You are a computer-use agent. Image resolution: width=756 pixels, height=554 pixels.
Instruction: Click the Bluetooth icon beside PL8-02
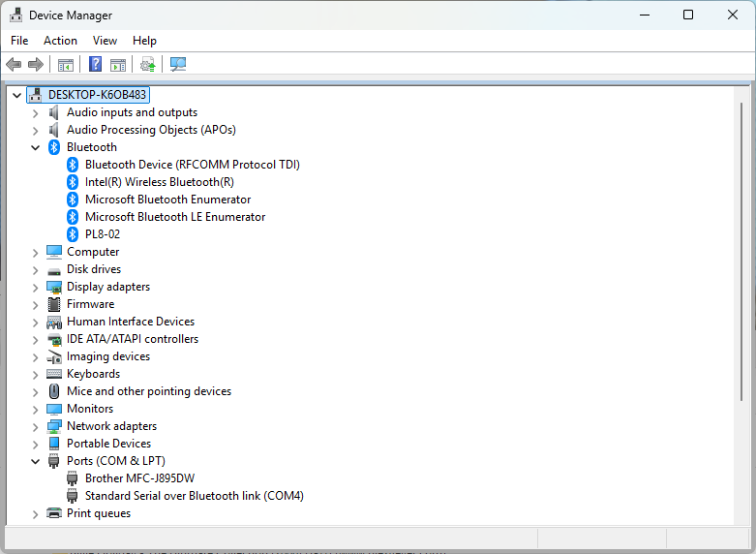pyautogui.click(x=72, y=234)
